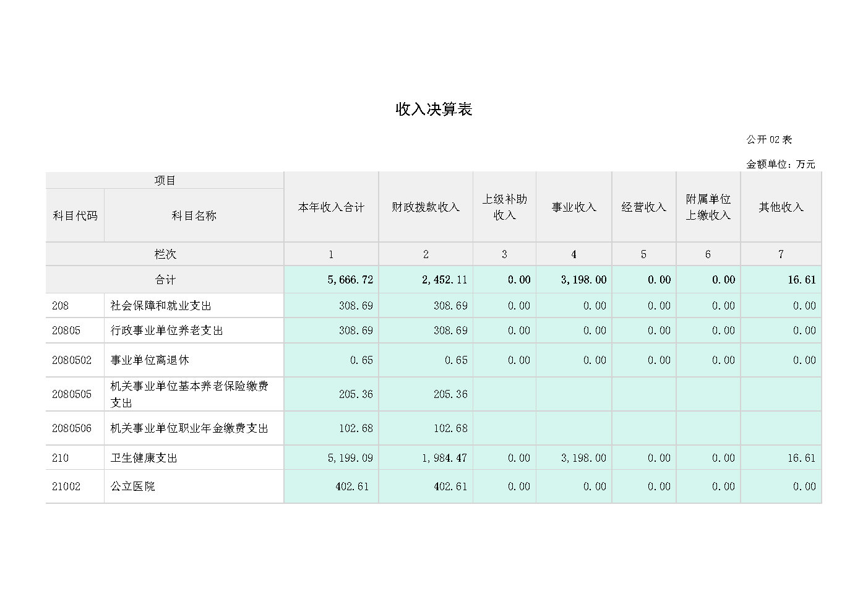Click the 社会保障和就业支出 row name

161,306
